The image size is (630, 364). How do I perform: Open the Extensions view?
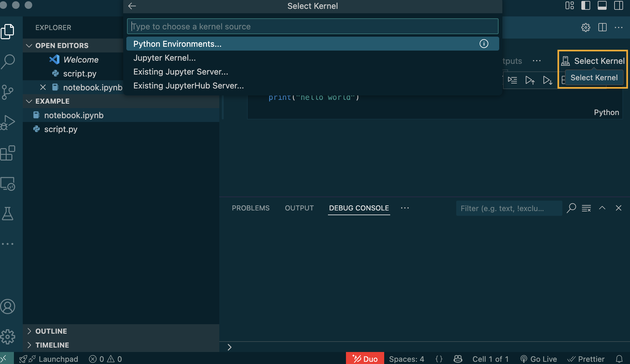pyautogui.click(x=8, y=153)
